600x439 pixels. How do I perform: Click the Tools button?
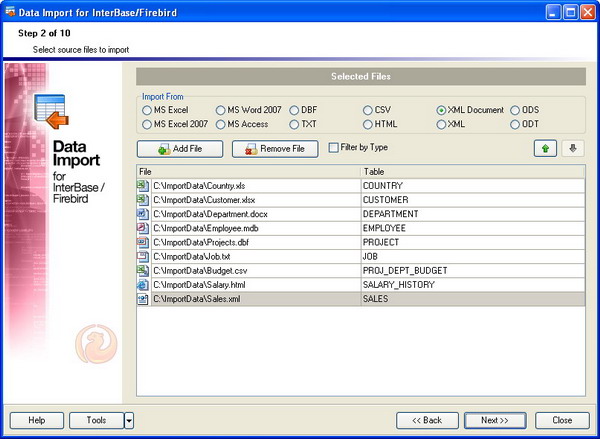click(x=96, y=421)
